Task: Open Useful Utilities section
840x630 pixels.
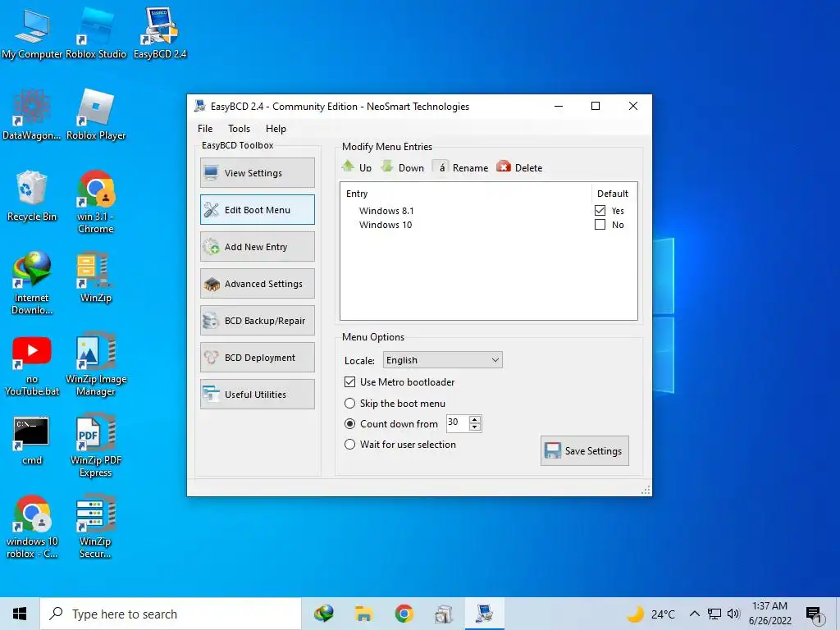Action: click(258, 395)
